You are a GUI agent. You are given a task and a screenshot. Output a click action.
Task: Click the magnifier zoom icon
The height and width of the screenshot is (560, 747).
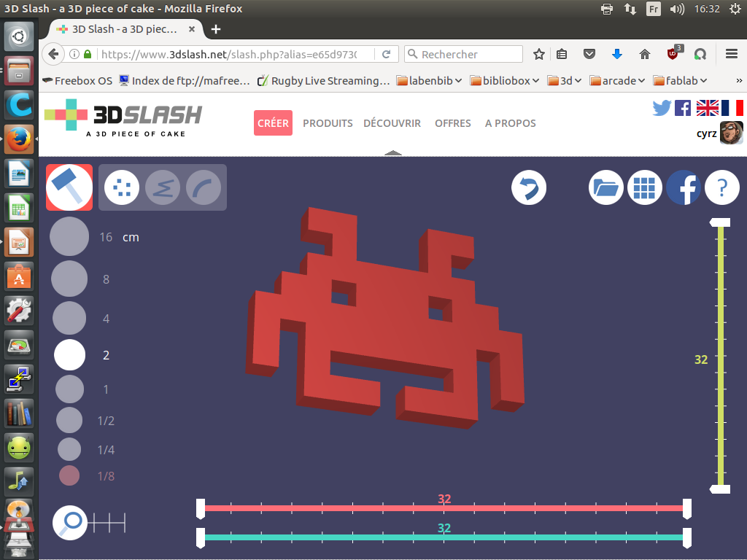tap(71, 522)
